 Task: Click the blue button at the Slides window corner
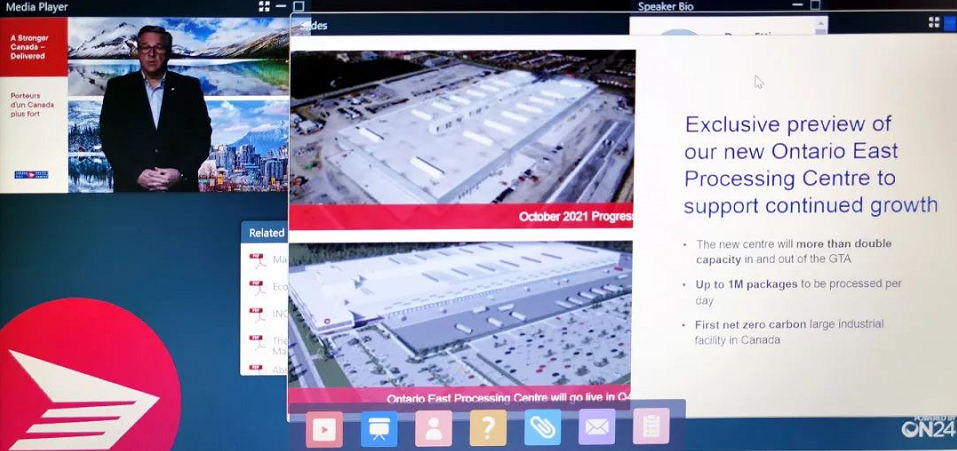point(952,23)
